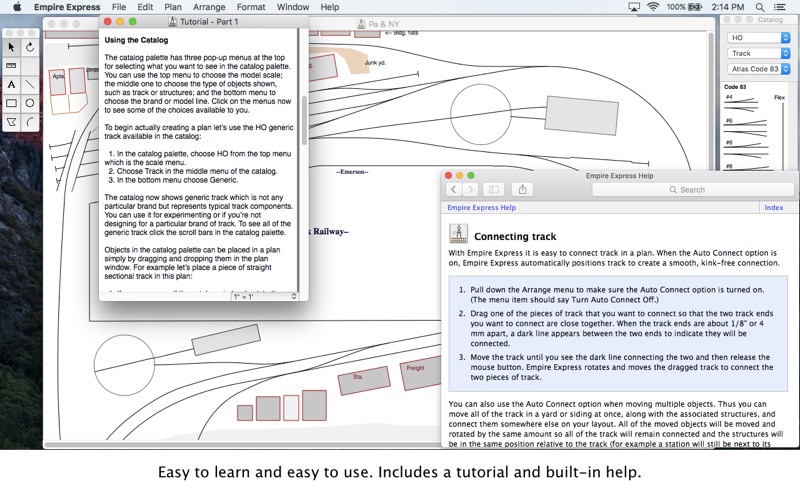Screen dimensions: 800x500
Task: Pick the lower #4 turnout in Catalog
Action: pyautogui.click(x=741, y=108)
